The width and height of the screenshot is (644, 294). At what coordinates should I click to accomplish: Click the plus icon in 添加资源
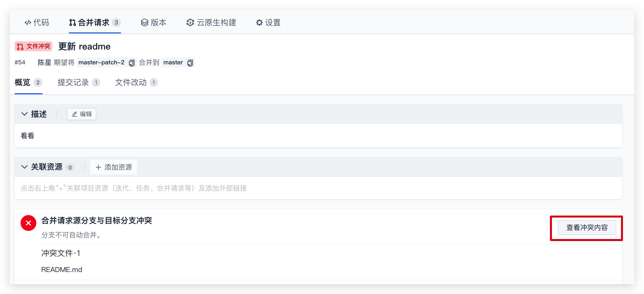click(98, 167)
